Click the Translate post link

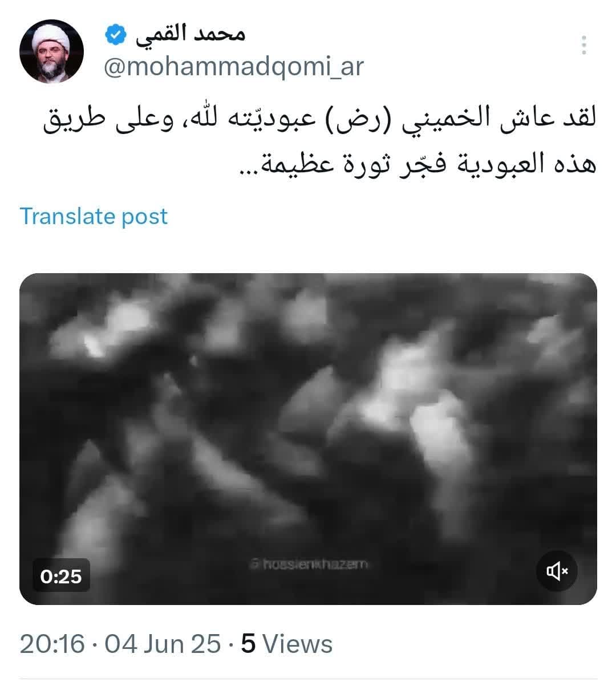click(94, 216)
